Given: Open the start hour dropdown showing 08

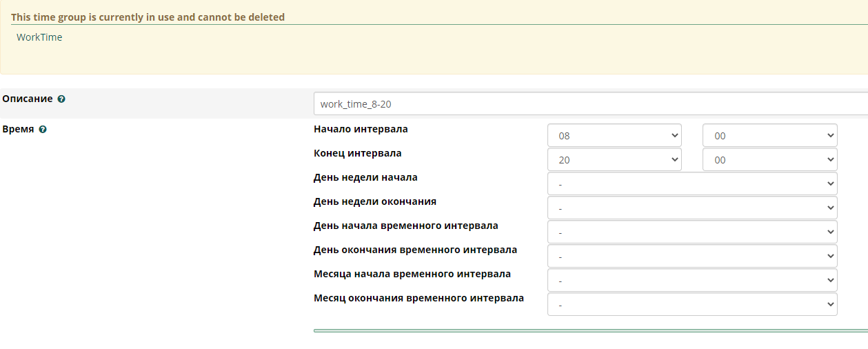Looking at the screenshot, I should coord(614,136).
